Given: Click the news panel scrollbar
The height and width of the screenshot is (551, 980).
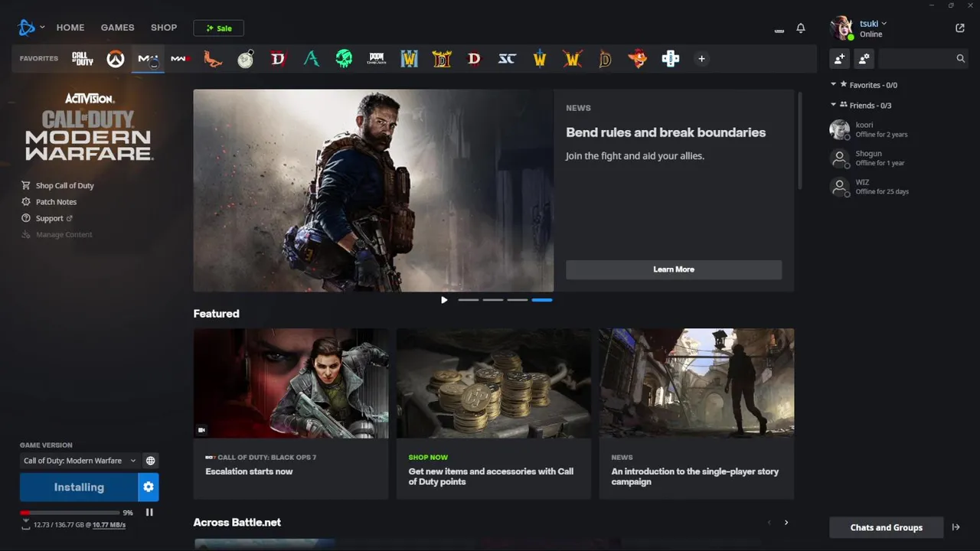Looking at the screenshot, I should 800,141.
